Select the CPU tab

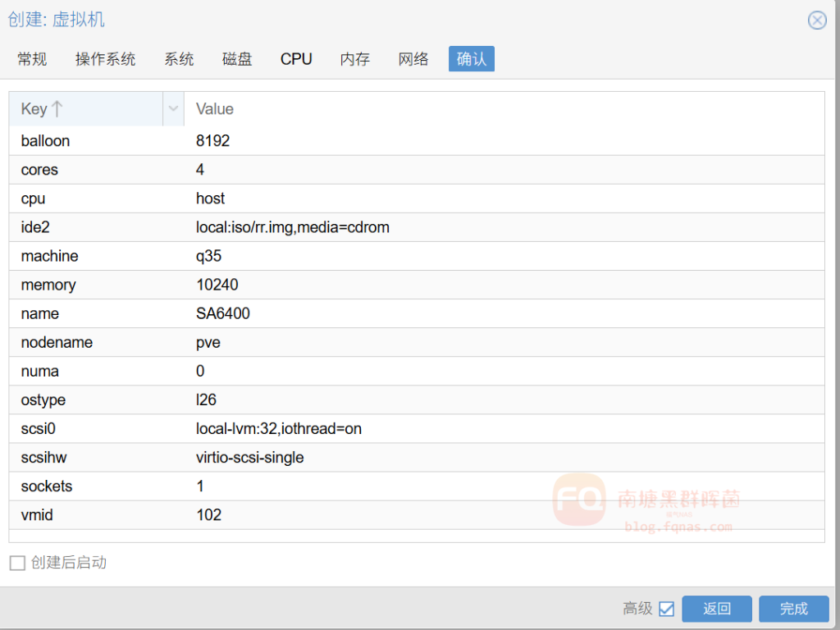tap(296, 59)
